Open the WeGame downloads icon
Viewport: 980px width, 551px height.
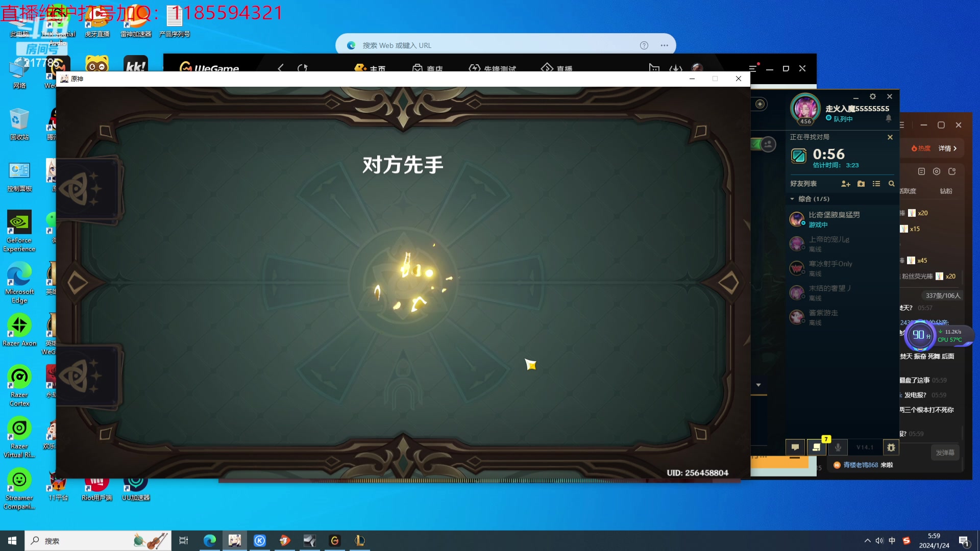[x=676, y=68]
